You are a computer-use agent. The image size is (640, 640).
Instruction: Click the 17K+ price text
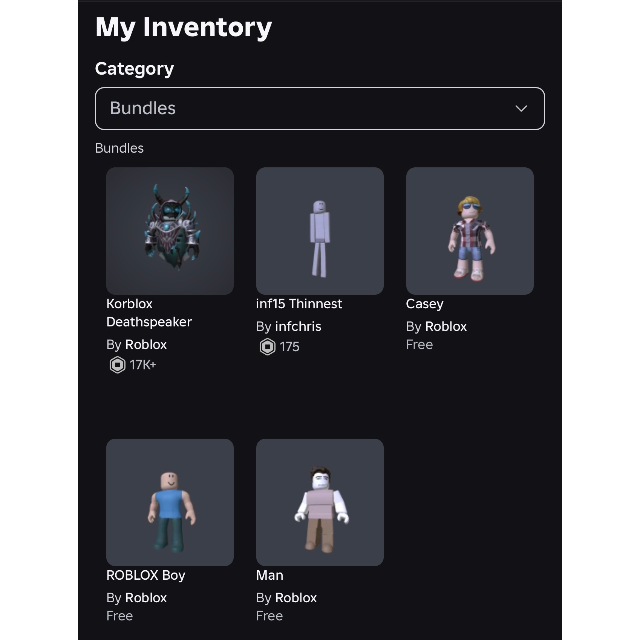click(x=143, y=365)
